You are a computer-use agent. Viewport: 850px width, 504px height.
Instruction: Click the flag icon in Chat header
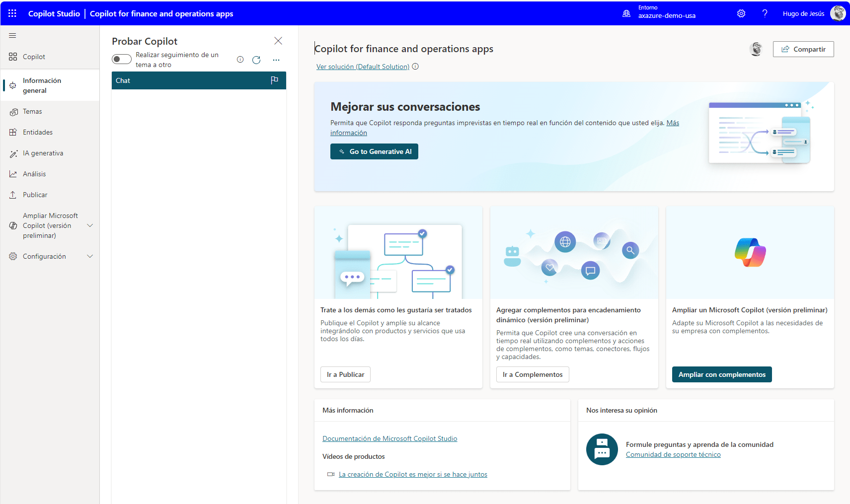[274, 80]
